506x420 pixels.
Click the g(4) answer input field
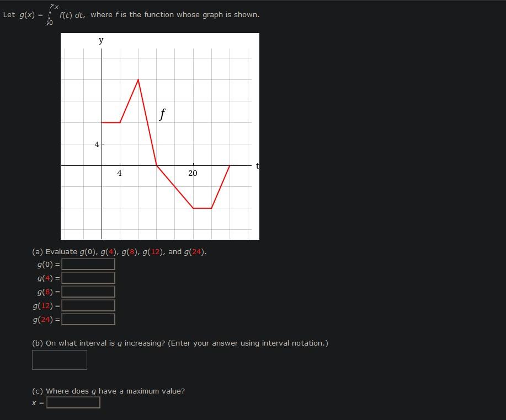tap(88, 277)
